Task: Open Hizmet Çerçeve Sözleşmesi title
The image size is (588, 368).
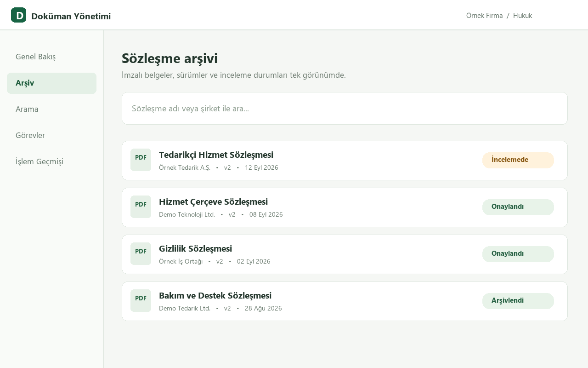Action: pos(213,202)
